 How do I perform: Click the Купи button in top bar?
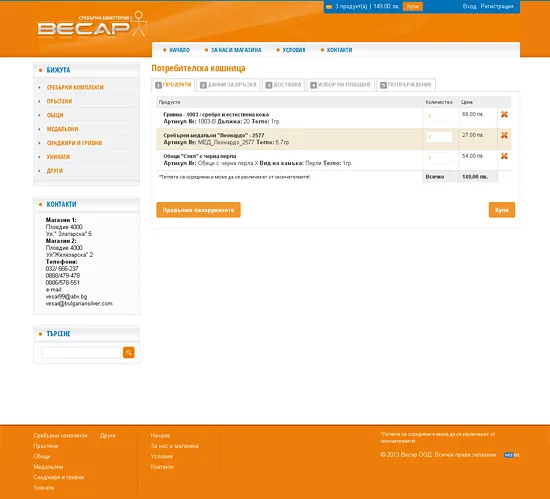click(x=412, y=6)
